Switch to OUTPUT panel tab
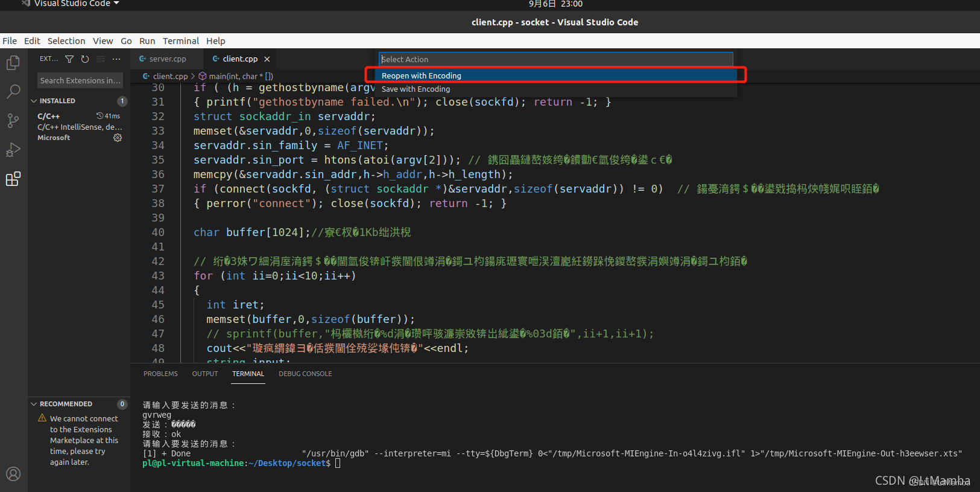Viewport: 980px width, 492px height. point(205,374)
